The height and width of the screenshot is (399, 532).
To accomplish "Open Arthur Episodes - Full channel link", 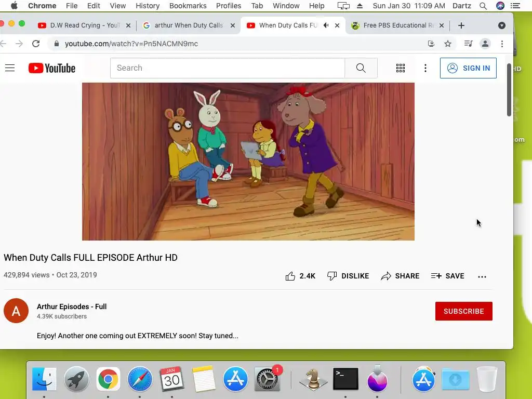I will (72, 307).
